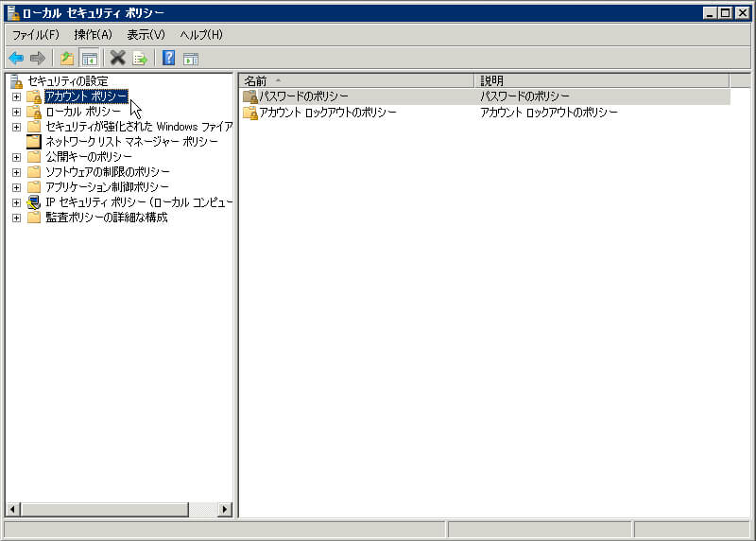Select IP セキュリティ ポリシー tree label
Screen dimensions: 756x541
[x=139, y=202]
